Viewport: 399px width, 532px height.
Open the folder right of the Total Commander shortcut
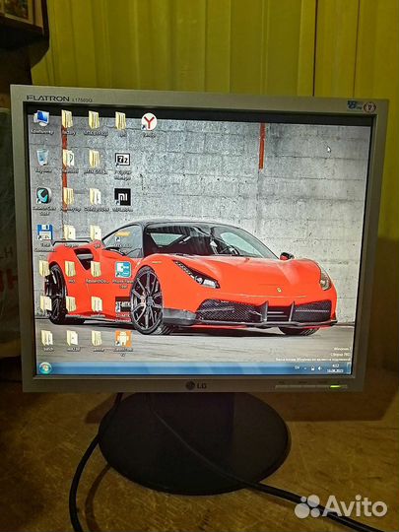69,233
